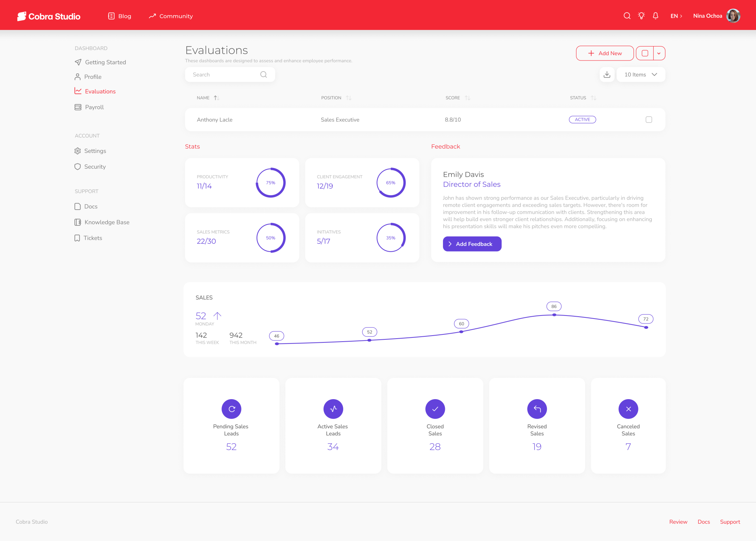The height and width of the screenshot is (541, 756).
Task: Open the Support footer link
Action: [730, 522]
